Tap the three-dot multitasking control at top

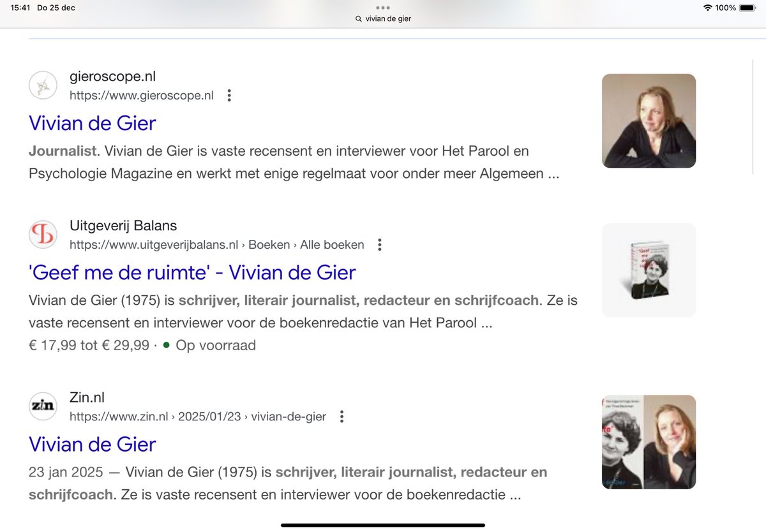tap(383, 8)
